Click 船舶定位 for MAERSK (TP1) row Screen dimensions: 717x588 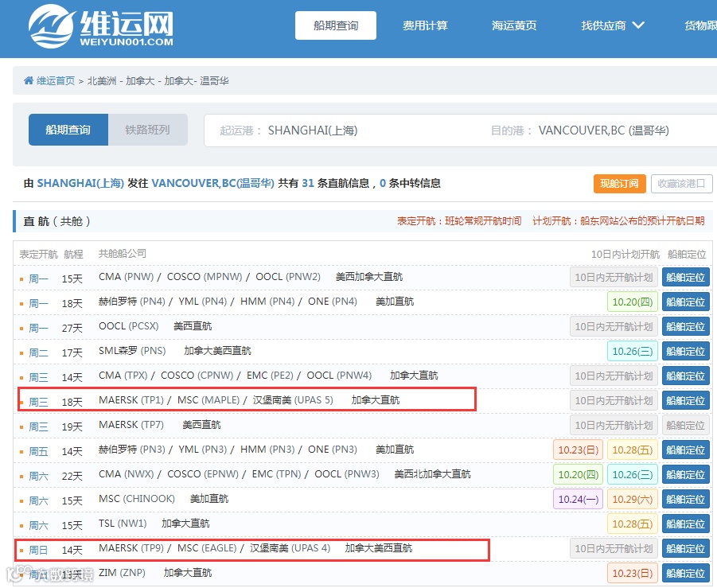(685, 401)
